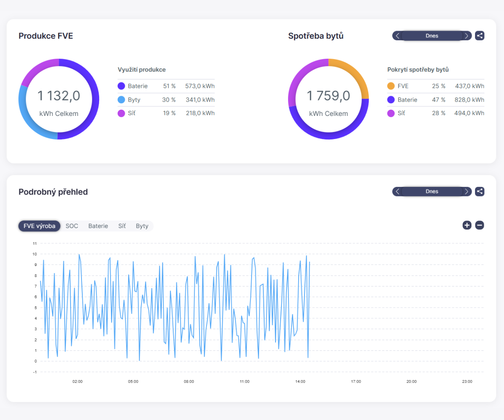Go to previous day in top date selector
The width and height of the screenshot is (504, 420).
[397, 36]
